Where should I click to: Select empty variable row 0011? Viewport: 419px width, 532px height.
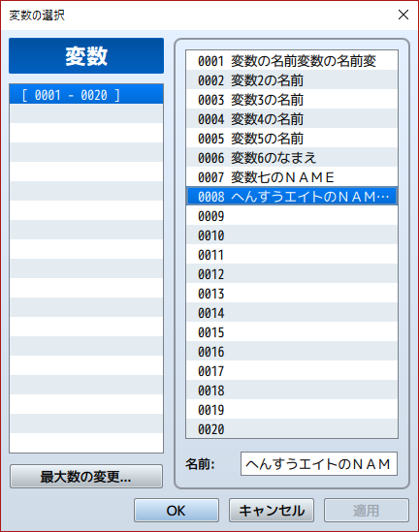(x=292, y=254)
